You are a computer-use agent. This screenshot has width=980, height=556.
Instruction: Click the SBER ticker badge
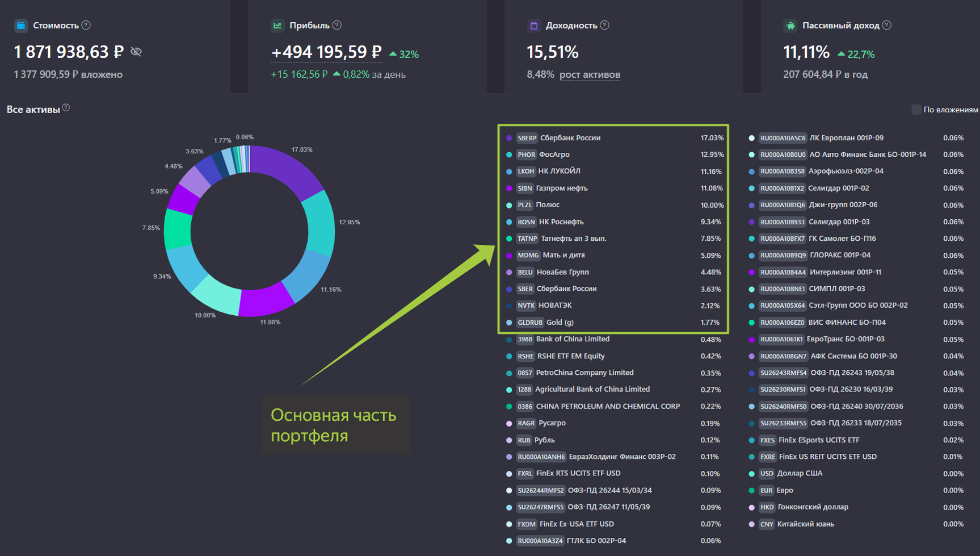pos(525,289)
